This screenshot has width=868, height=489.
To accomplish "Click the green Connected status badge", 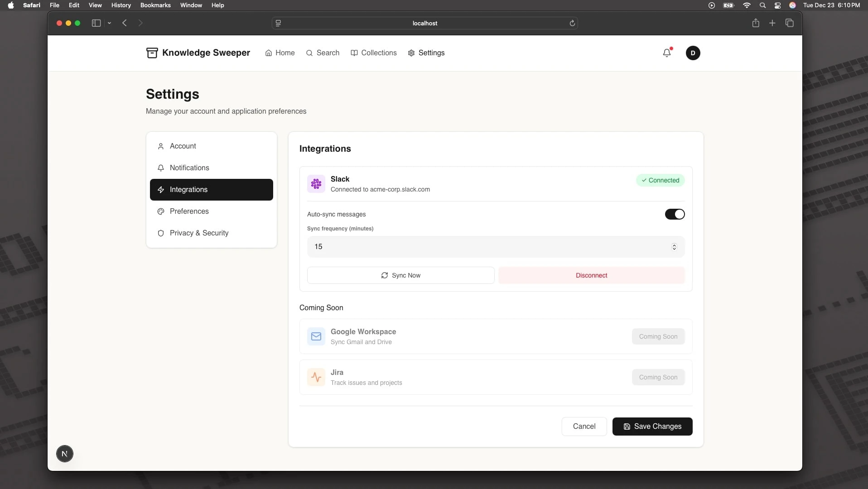I will pyautogui.click(x=661, y=180).
